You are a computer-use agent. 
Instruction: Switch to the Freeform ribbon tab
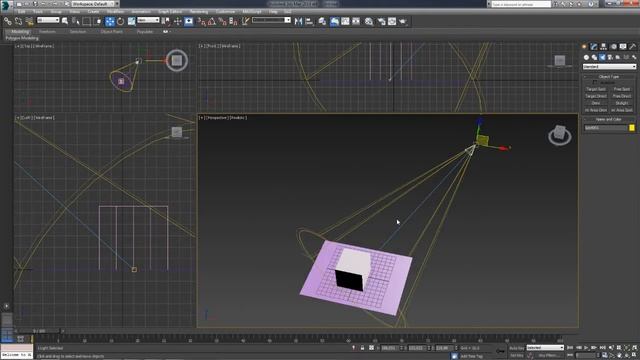tap(47, 31)
